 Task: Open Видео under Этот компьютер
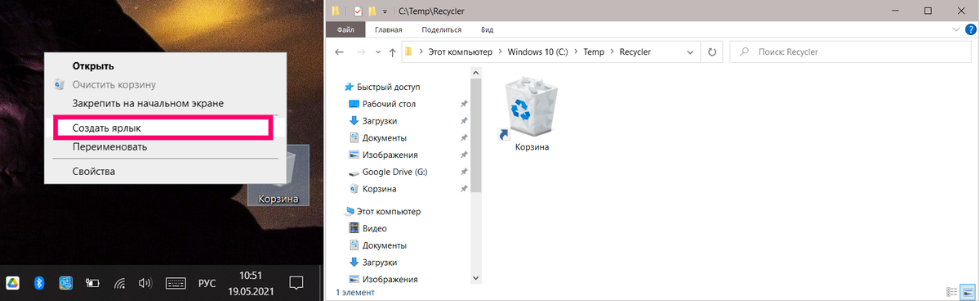point(374,228)
